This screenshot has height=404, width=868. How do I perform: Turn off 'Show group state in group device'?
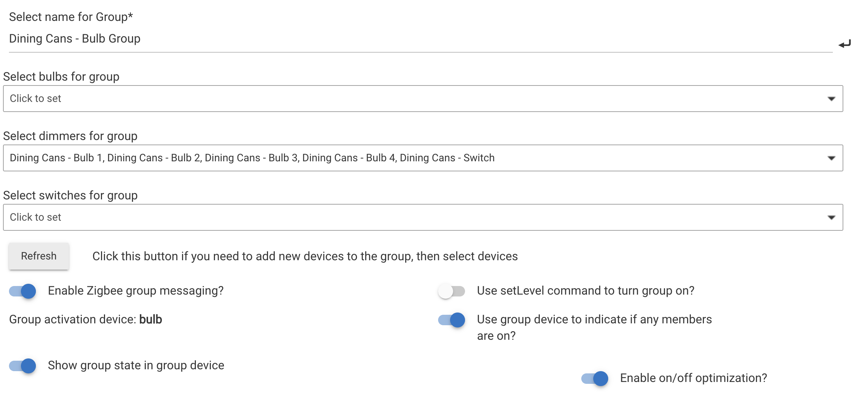pos(23,366)
